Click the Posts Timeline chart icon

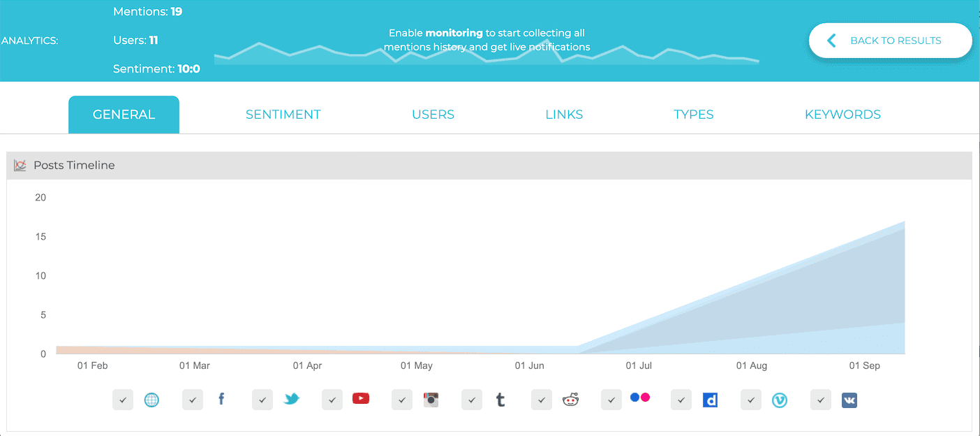pos(20,166)
